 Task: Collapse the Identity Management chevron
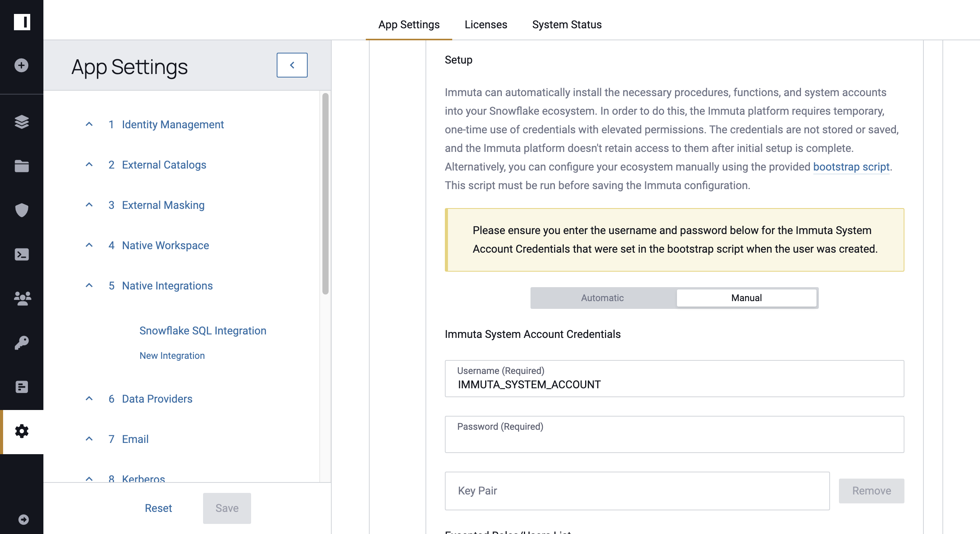click(x=89, y=124)
